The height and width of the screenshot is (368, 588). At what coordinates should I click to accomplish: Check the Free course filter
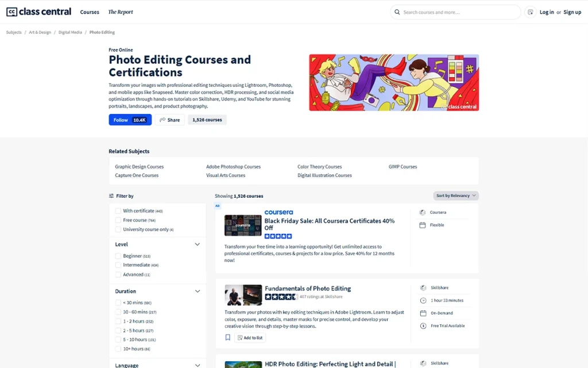[118, 220]
